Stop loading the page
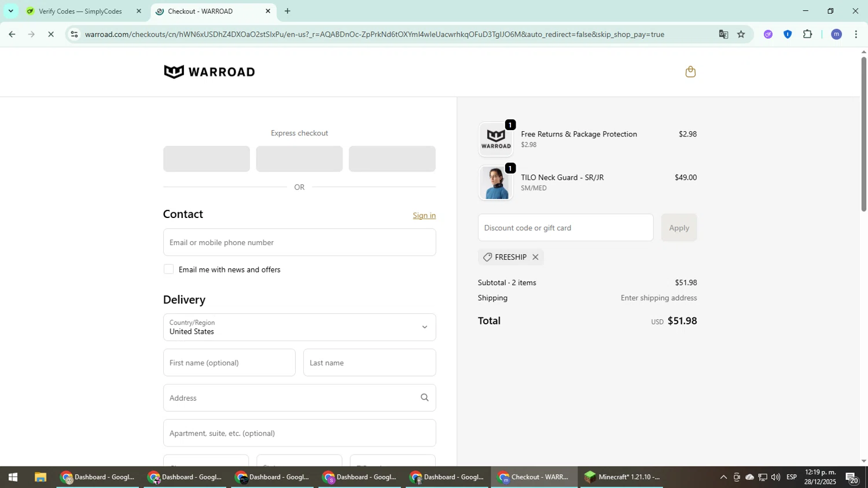The image size is (868, 488). [x=51, y=34]
